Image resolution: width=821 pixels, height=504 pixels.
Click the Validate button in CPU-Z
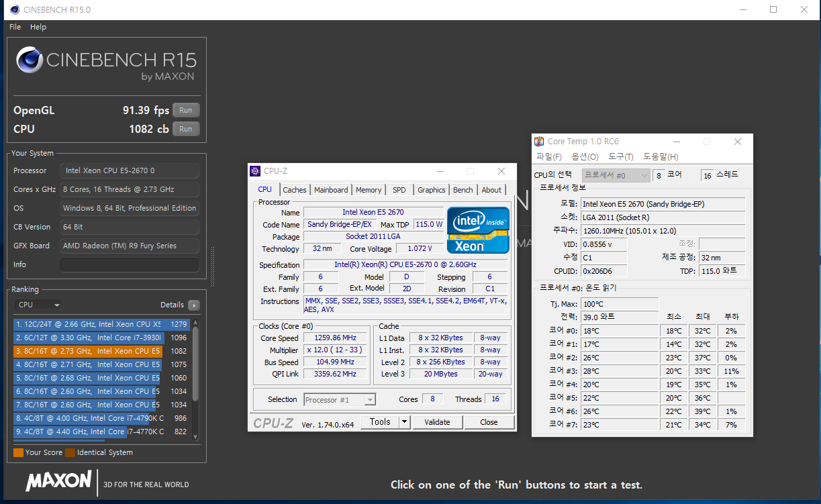tap(437, 422)
